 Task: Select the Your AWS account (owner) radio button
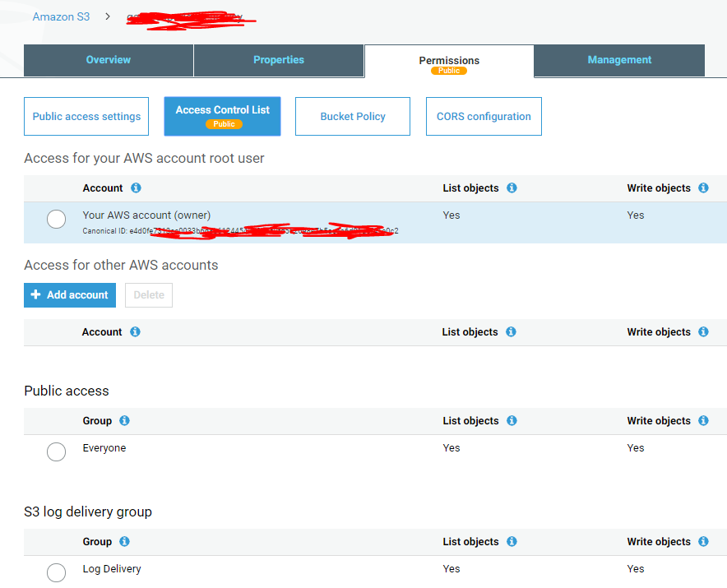[x=56, y=220]
